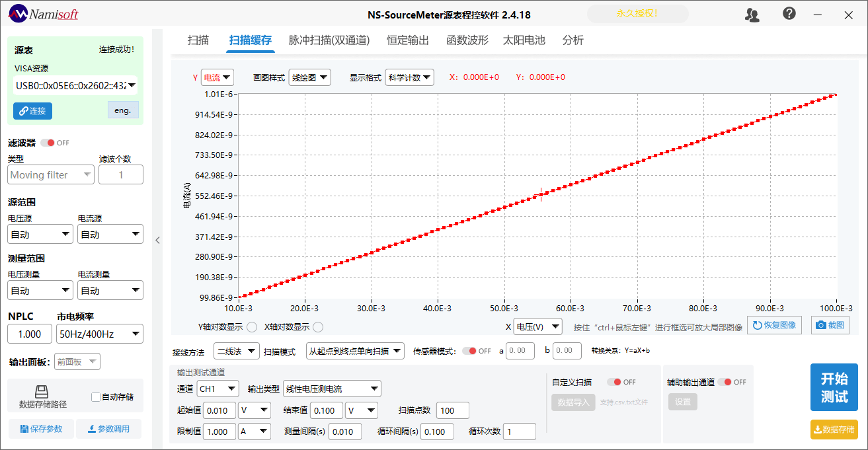Select X轴对数显示 radio button
This screenshot has height=450, width=868.
(x=318, y=327)
